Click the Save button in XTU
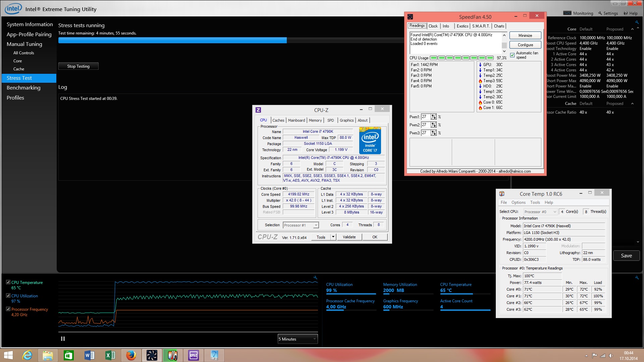Image resolution: width=644 pixels, height=362 pixels. point(626,256)
